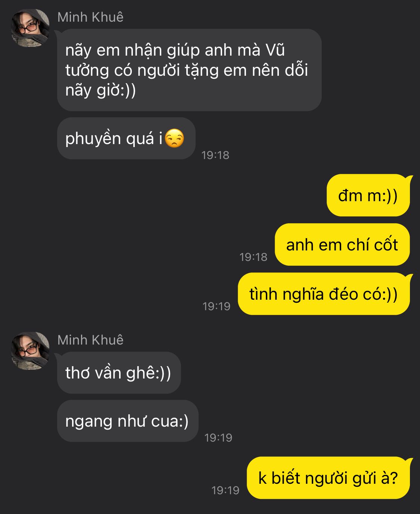Tap the lower Minh Khuê sender name
420x514 pixels.
pyautogui.click(x=90, y=340)
